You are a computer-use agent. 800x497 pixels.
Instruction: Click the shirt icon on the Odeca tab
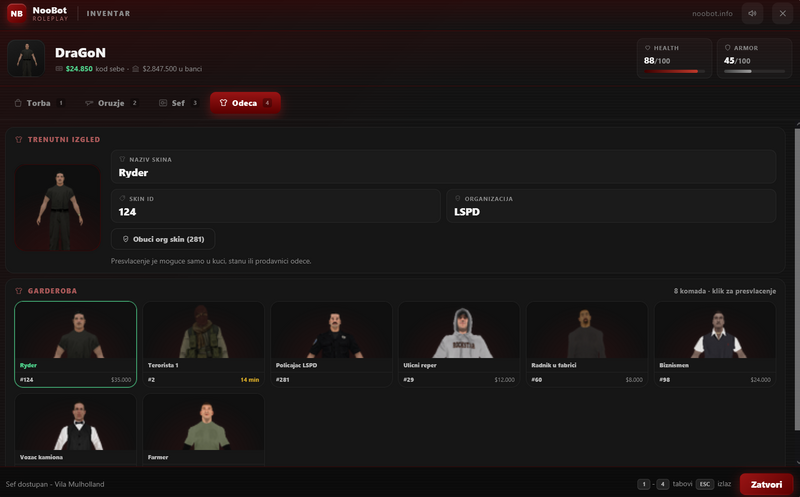[223, 103]
